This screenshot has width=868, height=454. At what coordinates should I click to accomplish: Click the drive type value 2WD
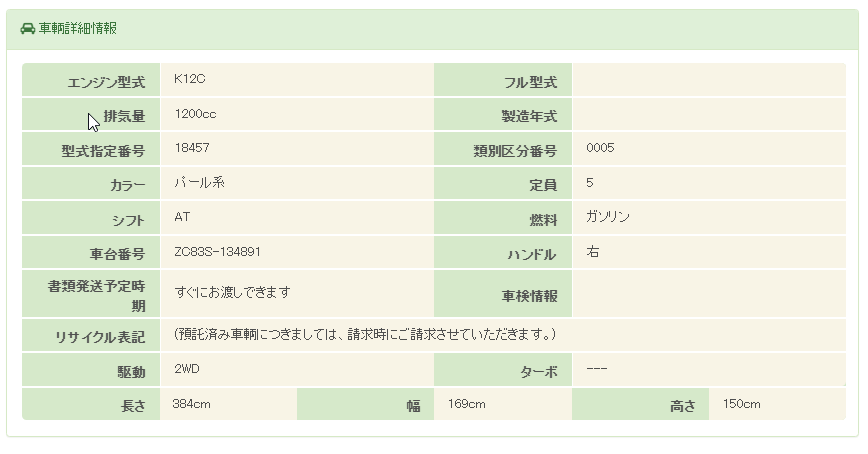pyautogui.click(x=188, y=369)
